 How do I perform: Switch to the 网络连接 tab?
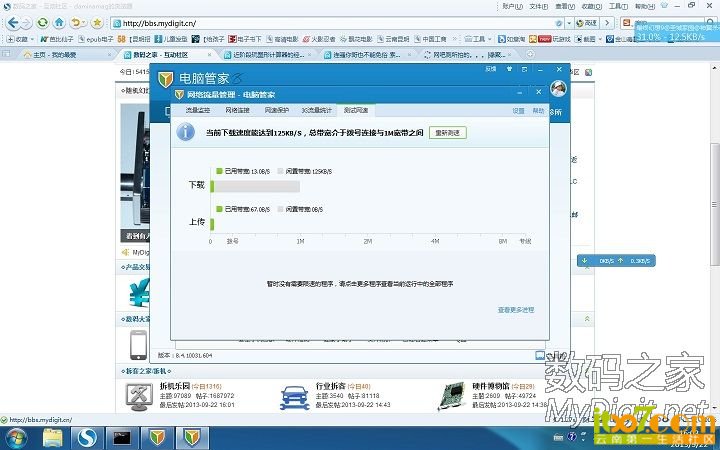(x=237, y=110)
